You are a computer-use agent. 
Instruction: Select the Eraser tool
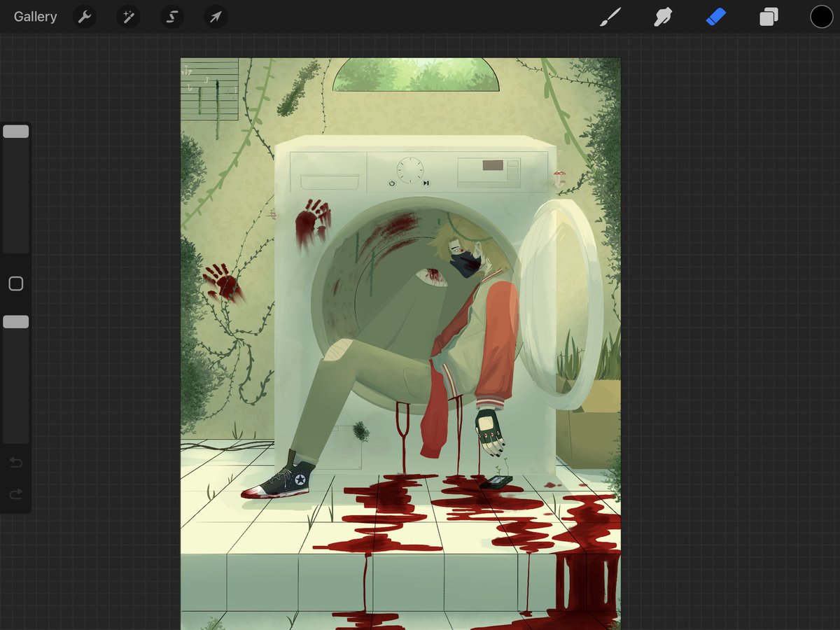[x=716, y=17]
